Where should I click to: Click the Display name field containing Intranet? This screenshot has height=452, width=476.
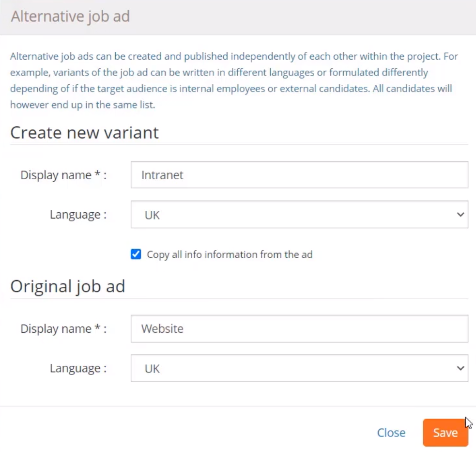(299, 175)
